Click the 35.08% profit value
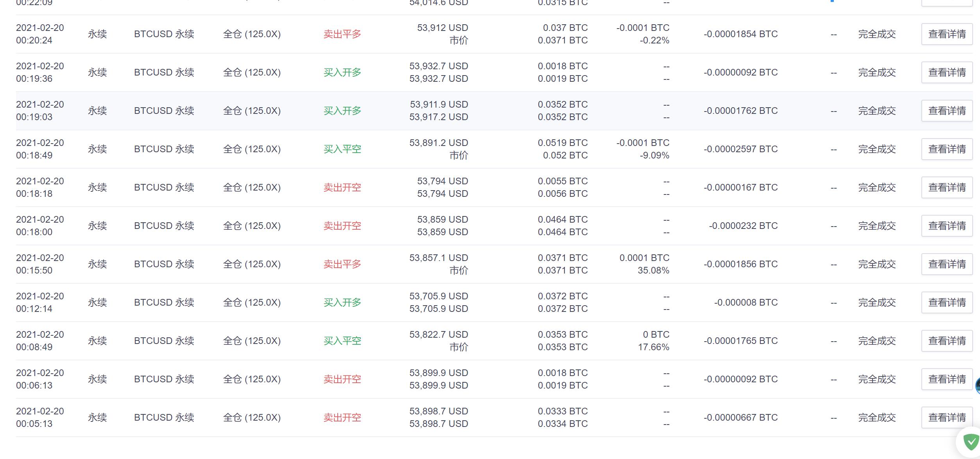The height and width of the screenshot is (459, 980). [x=653, y=270]
